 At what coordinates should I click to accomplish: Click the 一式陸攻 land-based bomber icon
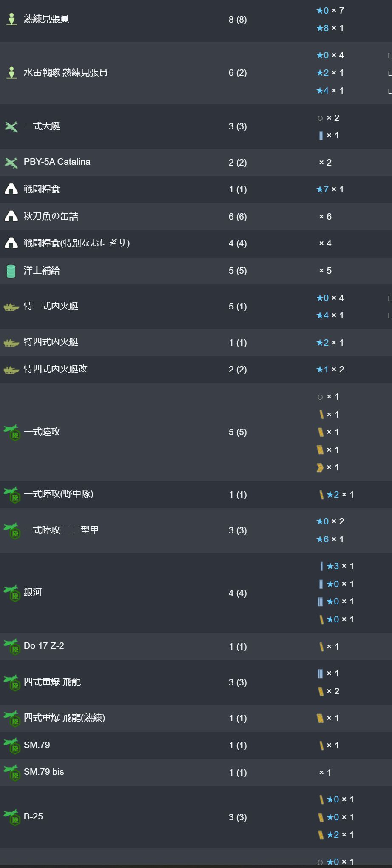point(11,432)
